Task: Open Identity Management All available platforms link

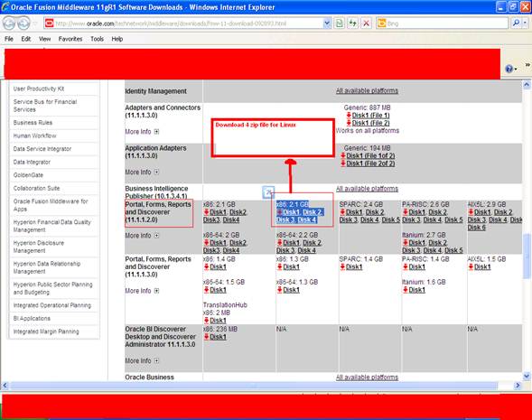Action: (367, 90)
